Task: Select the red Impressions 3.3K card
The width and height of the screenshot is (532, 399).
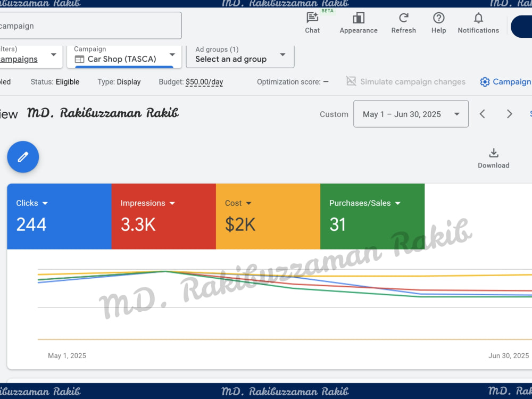Action: (163, 217)
